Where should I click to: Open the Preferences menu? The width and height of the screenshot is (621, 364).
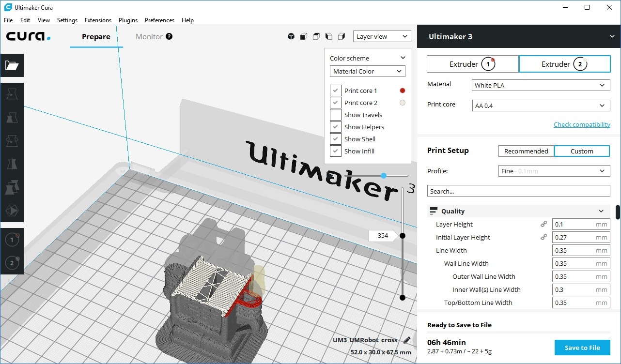(x=159, y=20)
